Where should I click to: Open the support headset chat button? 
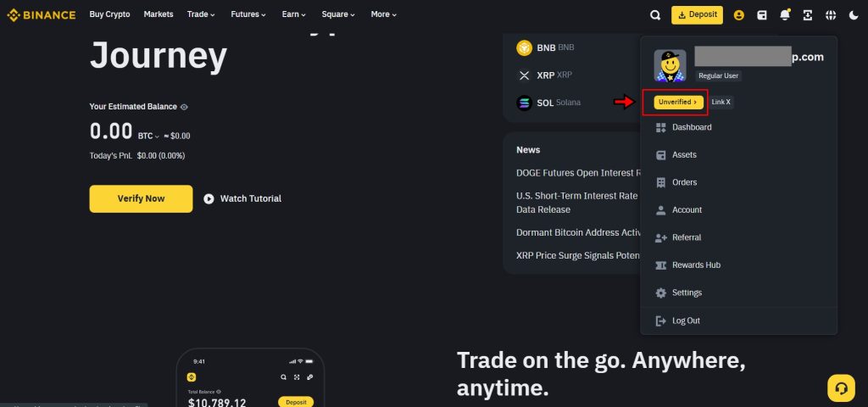841,388
